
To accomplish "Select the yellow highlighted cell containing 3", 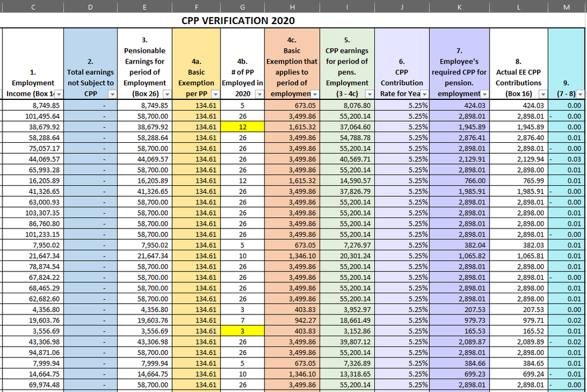I will [x=241, y=331].
